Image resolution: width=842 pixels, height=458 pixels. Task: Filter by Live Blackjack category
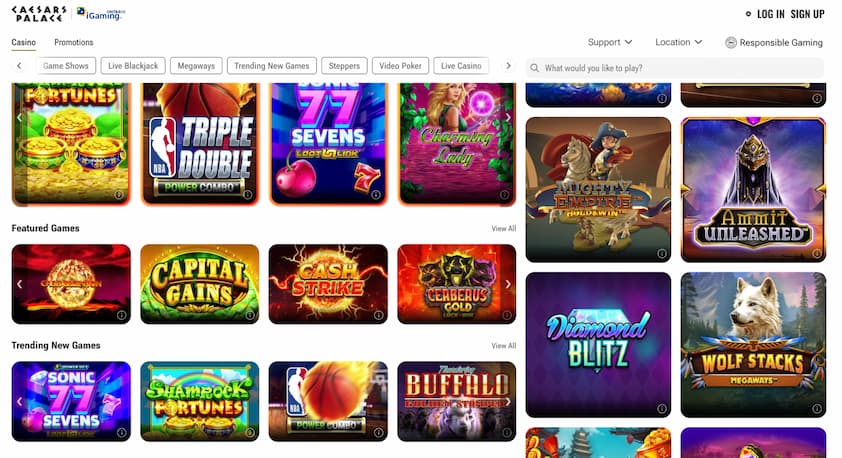point(133,66)
